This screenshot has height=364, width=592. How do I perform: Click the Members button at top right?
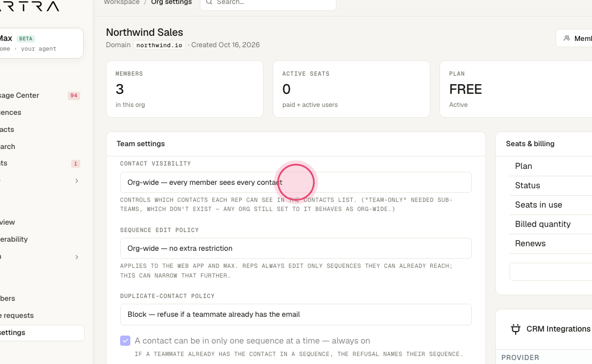[574, 38]
